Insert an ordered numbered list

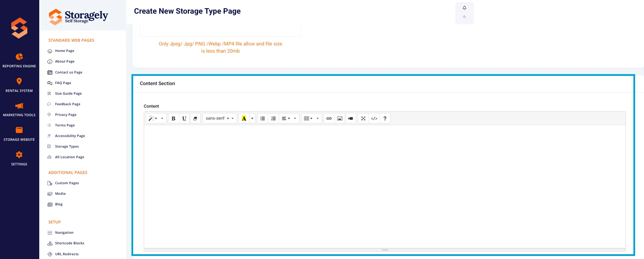[274, 118]
